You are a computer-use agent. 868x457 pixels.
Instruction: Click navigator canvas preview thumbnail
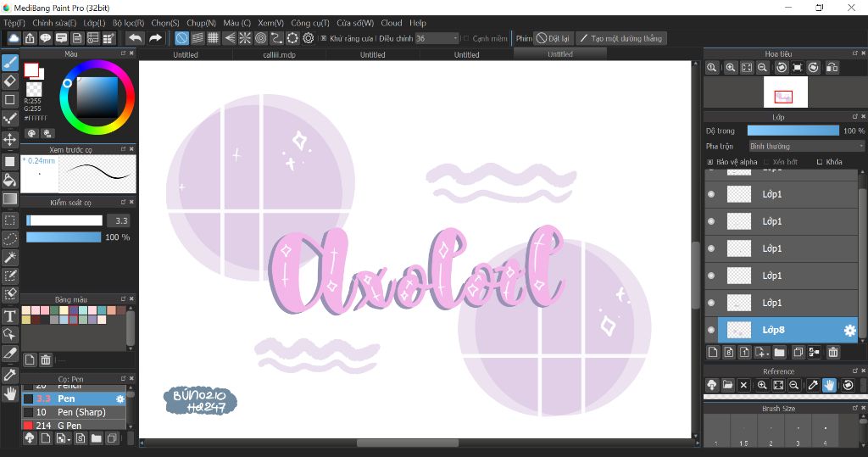(786, 92)
